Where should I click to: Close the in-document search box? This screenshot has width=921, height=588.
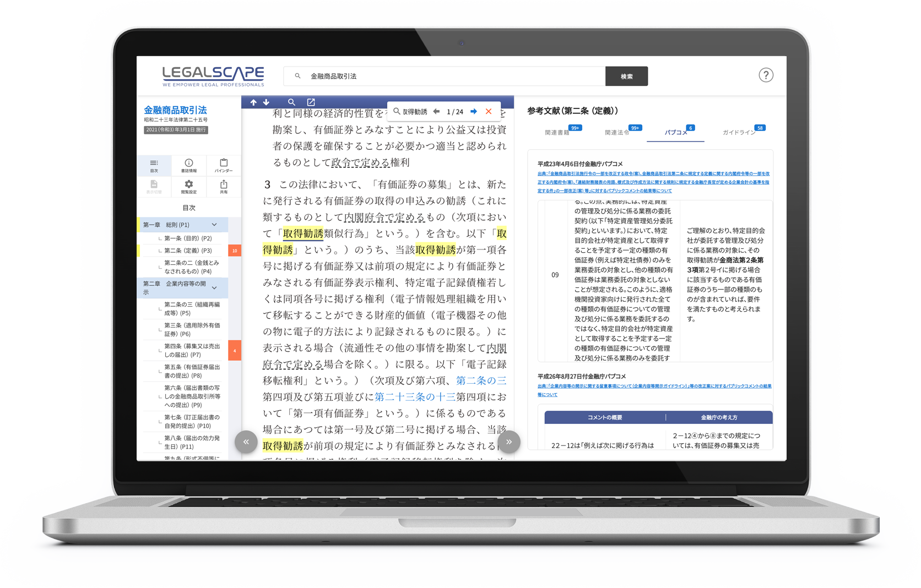coord(489,112)
